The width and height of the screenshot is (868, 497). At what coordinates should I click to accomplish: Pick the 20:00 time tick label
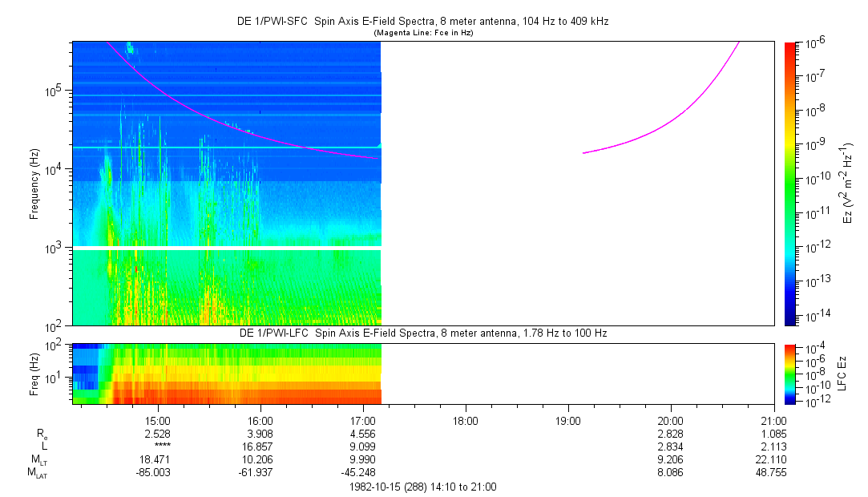(670, 420)
